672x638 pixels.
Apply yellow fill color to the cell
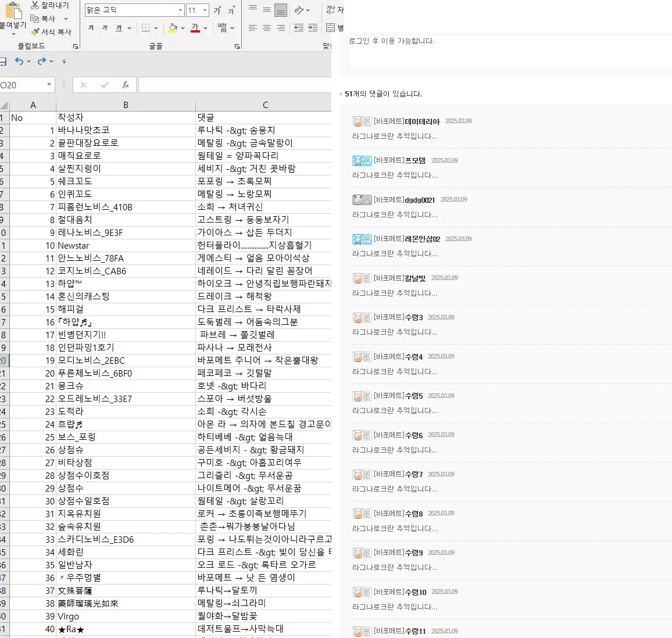coord(172,28)
